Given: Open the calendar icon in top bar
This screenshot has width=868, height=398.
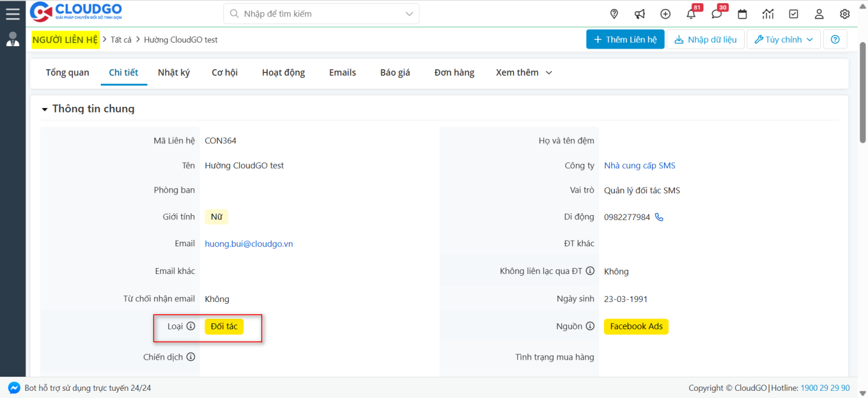Looking at the screenshot, I should pyautogui.click(x=742, y=13).
